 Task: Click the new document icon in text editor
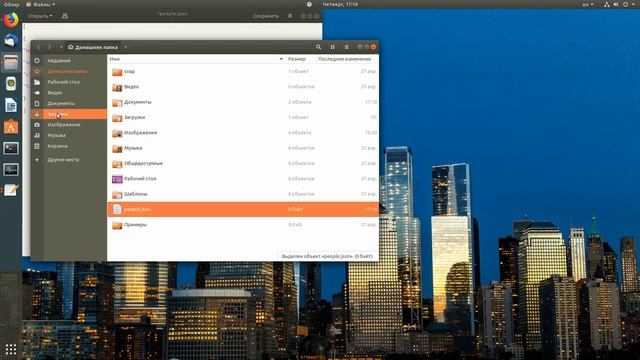[x=65, y=16]
